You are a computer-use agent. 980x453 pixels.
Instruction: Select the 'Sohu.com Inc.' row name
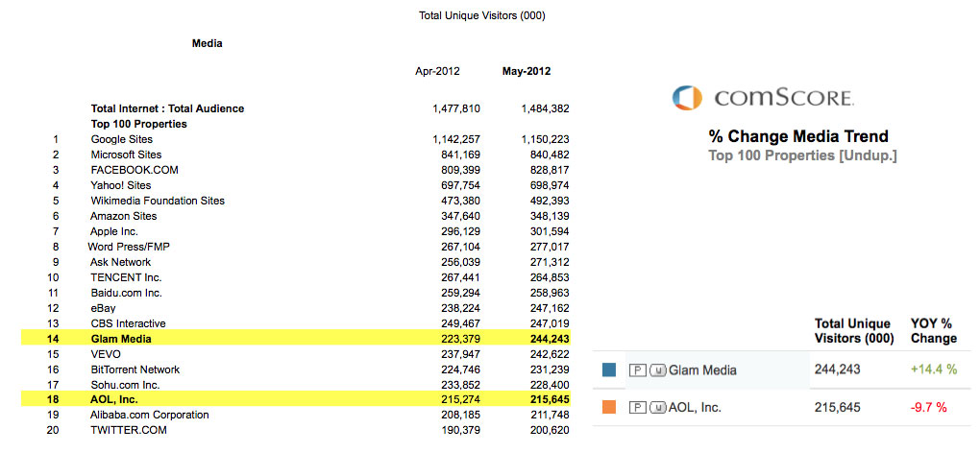[125, 384]
